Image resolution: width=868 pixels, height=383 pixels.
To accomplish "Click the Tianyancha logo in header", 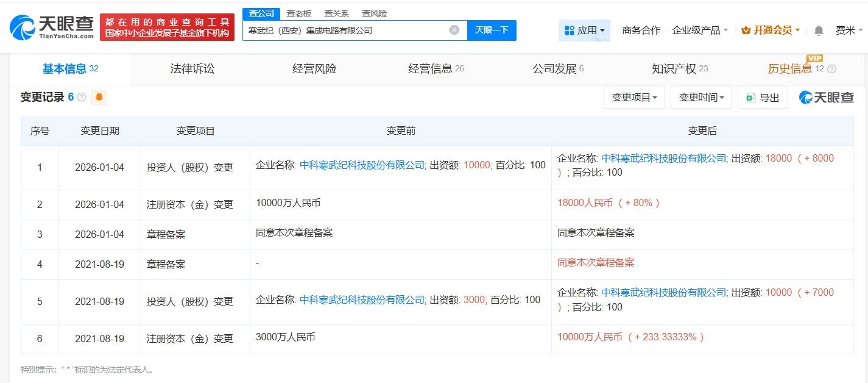I will pos(52,27).
